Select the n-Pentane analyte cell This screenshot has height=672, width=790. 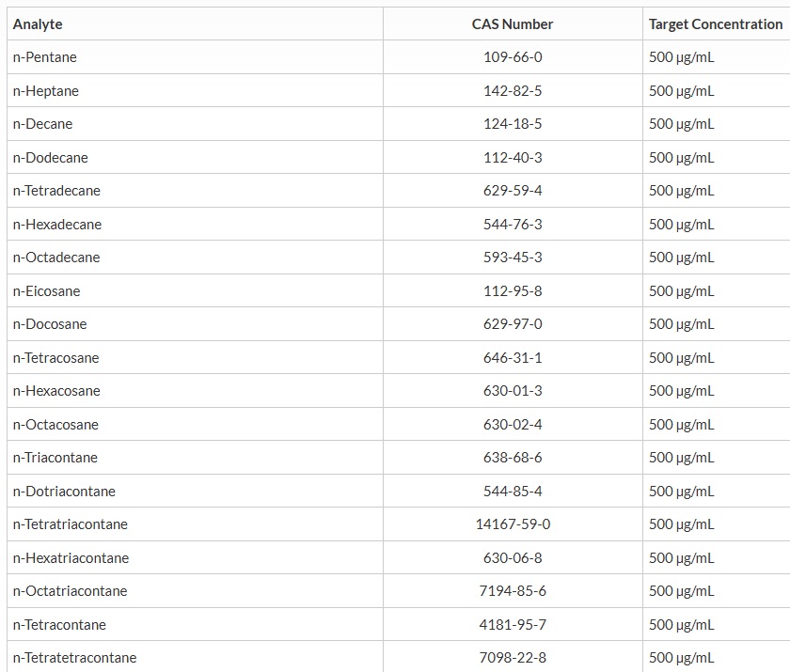pyautogui.click(x=45, y=57)
